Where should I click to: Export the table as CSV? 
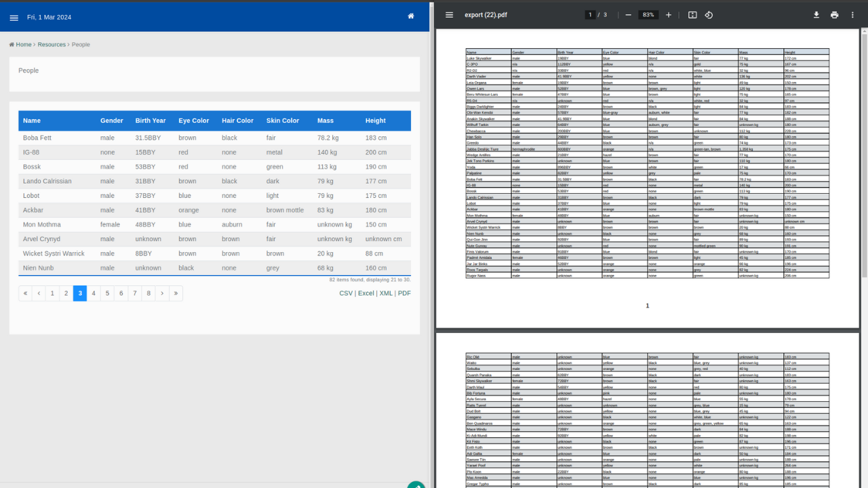click(346, 293)
